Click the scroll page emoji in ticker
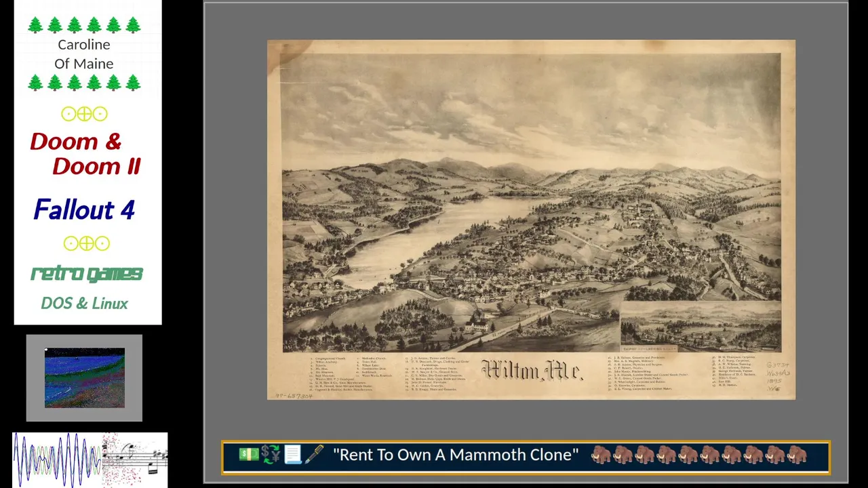Screen dimensions: 868x488 [292, 455]
